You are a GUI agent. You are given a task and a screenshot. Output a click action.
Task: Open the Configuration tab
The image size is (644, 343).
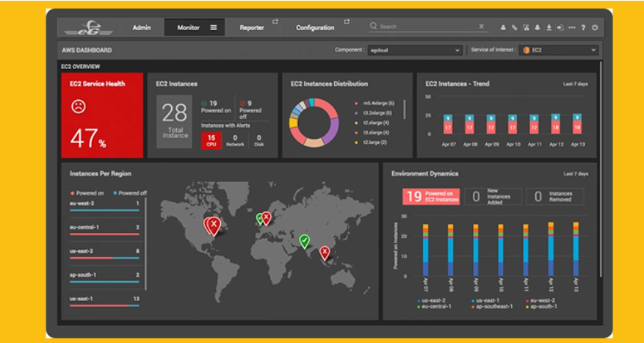pos(314,27)
